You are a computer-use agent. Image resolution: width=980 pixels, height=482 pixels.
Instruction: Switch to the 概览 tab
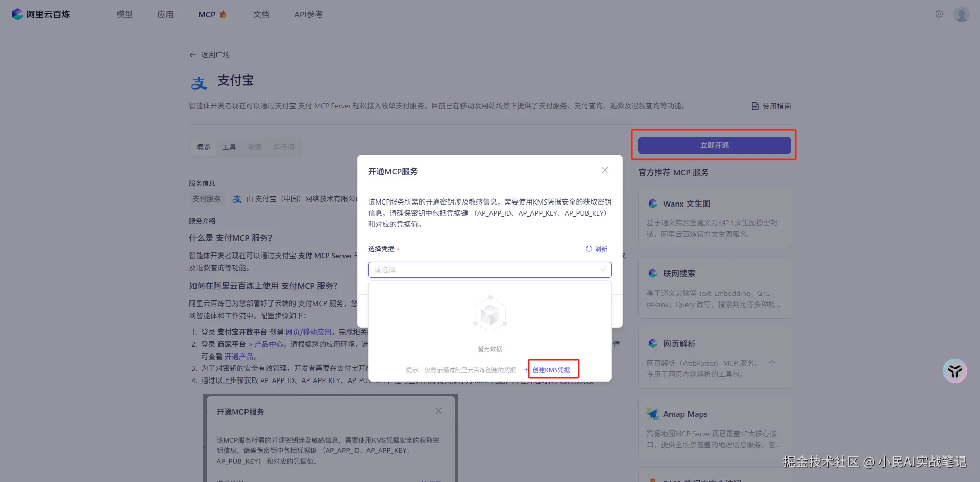[x=204, y=147]
